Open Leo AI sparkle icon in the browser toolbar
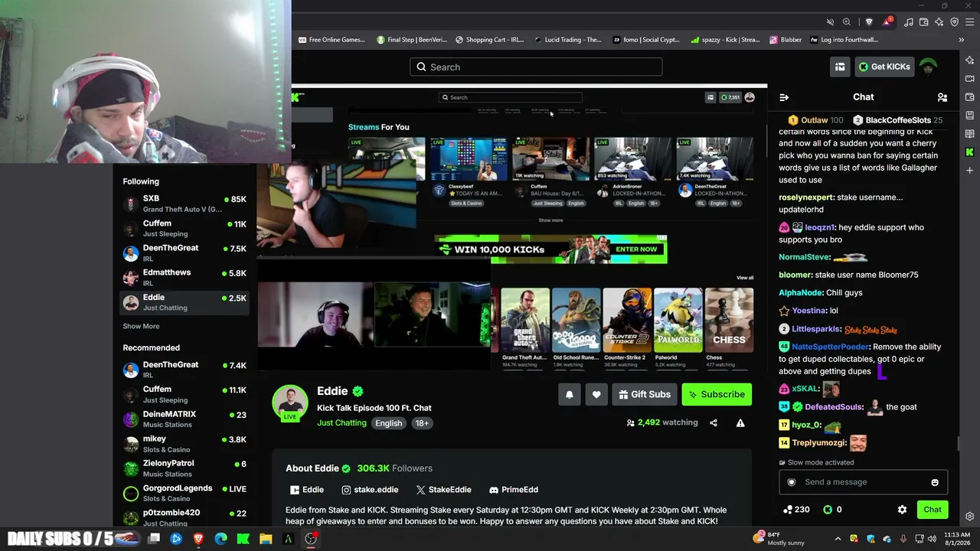 (x=939, y=22)
